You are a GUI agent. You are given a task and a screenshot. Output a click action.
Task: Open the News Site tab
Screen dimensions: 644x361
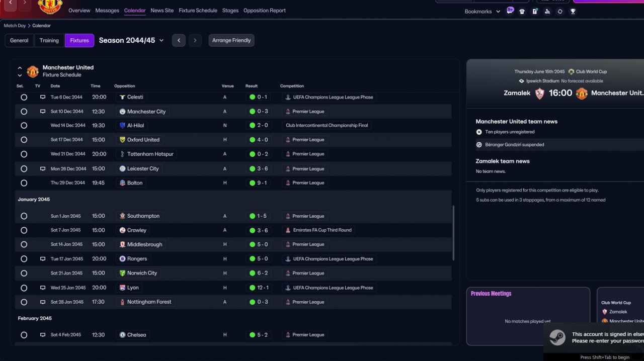click(162, 11)
